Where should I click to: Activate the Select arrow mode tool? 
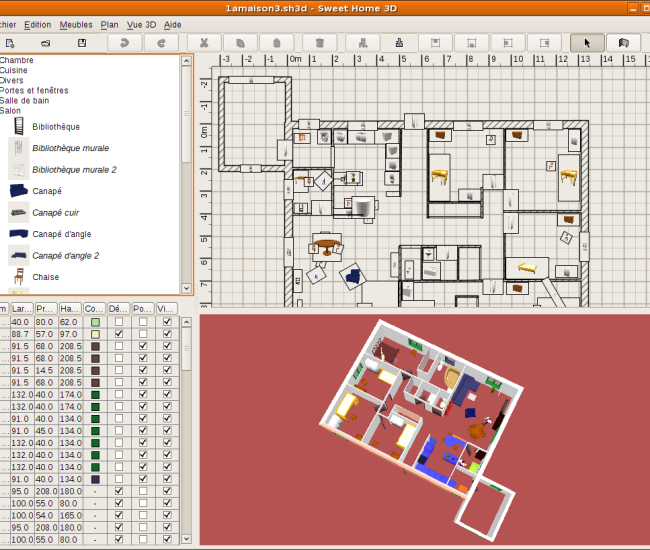pyautogui.click(x=588, y=43)
